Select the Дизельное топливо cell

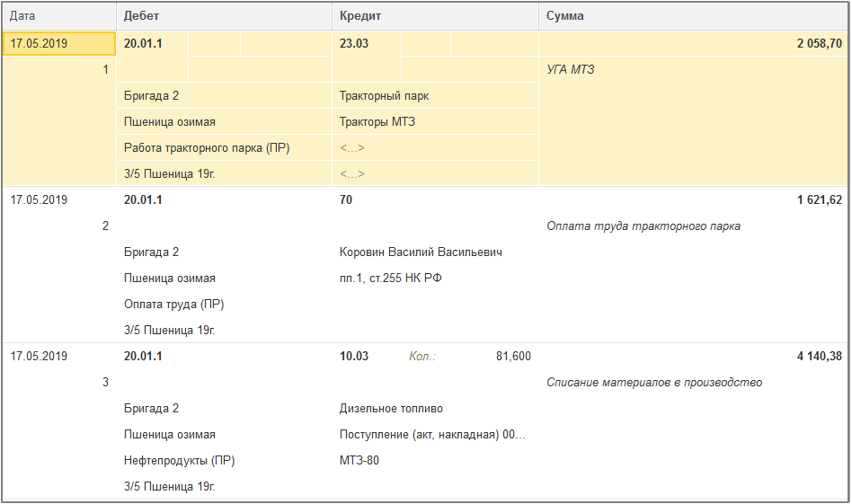391,409
